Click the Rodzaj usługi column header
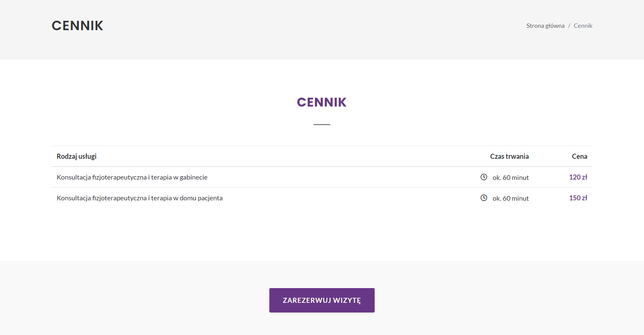This screenshot has height=335, width=644. coord(76,156)
